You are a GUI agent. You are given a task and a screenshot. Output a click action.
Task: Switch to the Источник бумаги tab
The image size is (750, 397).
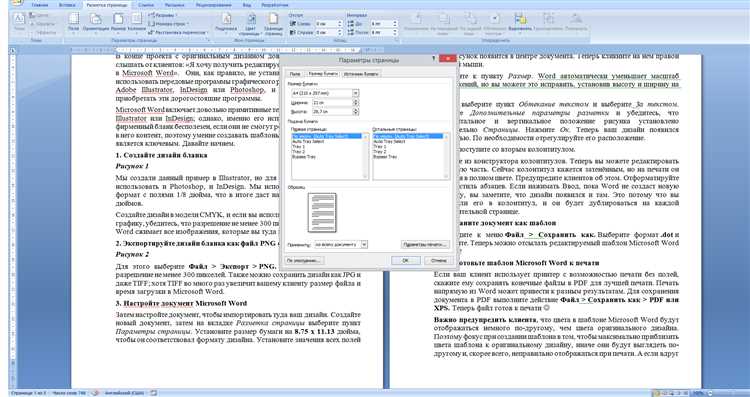pos(361,74)
